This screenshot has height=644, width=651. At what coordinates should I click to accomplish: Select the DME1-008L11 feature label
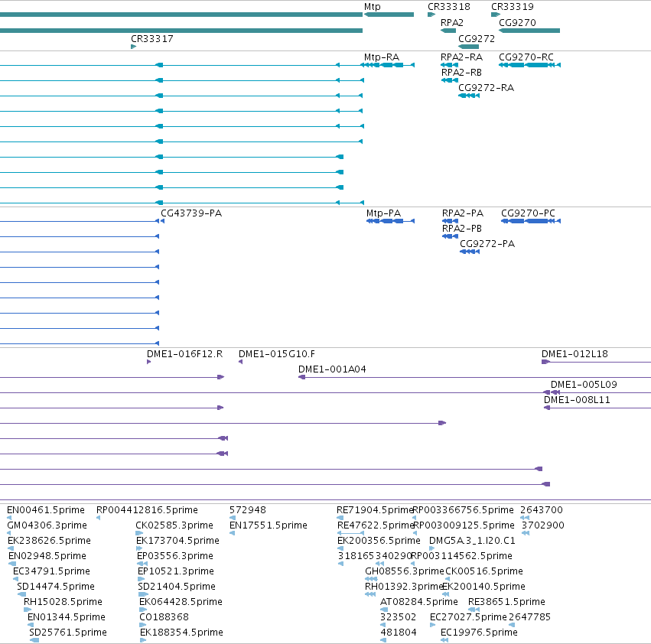click(577, 400)
